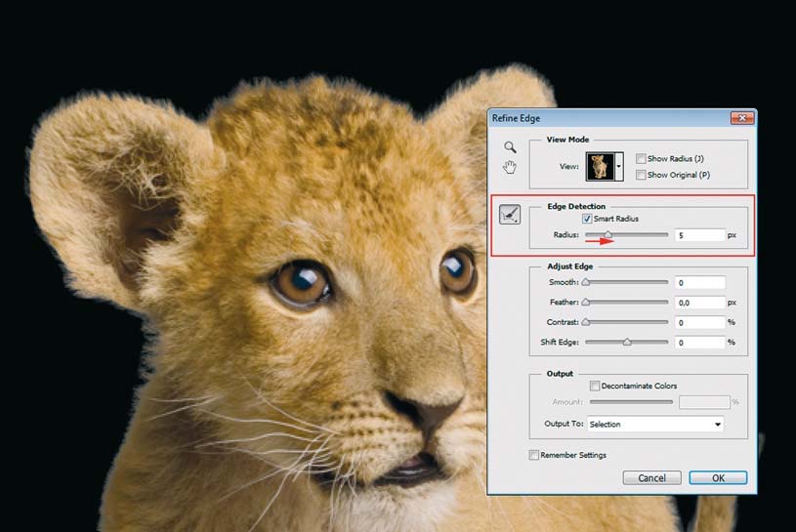The height and width of the screenshot is (532, 796).
Task: Enable the Show Original (P) checkbox
Action: pos(641,175)
